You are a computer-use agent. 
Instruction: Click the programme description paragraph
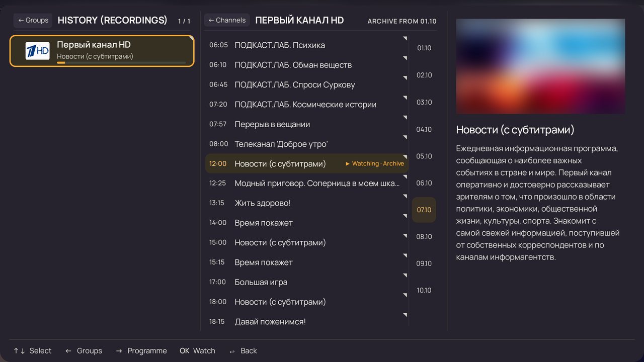coord(538,203)
